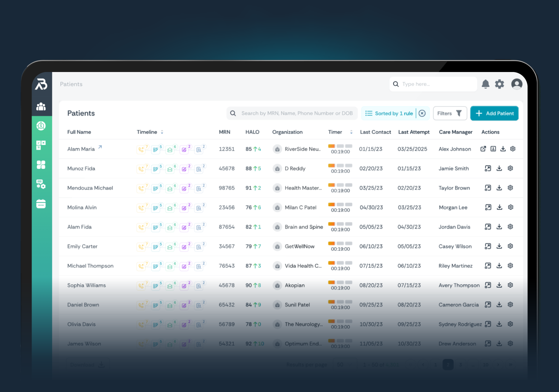
Task: Open the Patients section in the sidebar
Action: [x=41, y=106]
